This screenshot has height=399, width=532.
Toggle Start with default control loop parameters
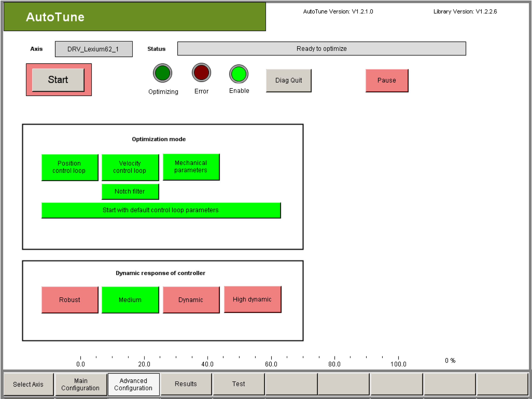(161, 210)
